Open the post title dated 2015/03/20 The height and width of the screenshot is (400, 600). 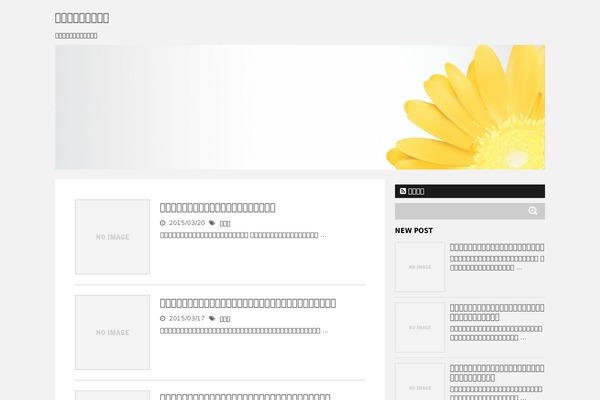[x=217, y=207]
